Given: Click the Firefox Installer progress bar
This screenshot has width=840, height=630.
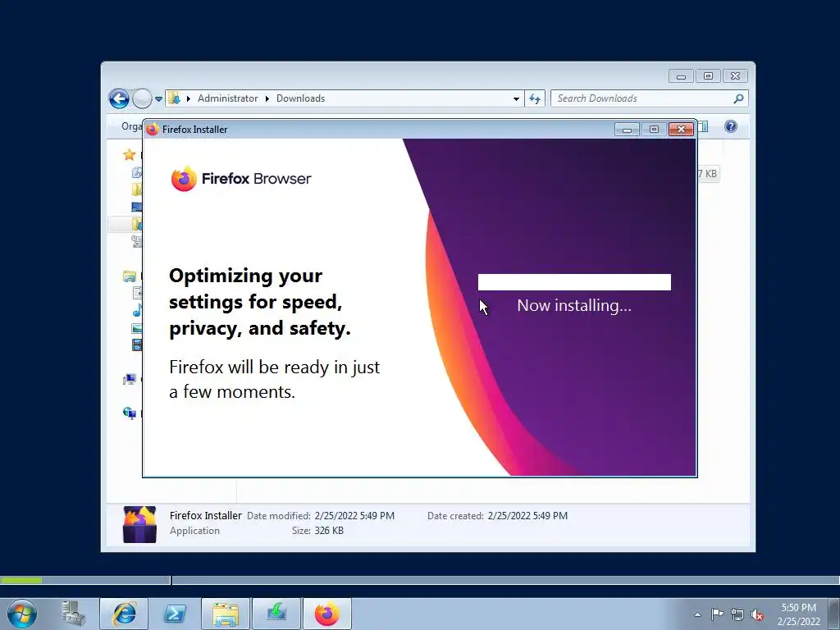Looking at the screenshot, I should [x=574, y=282].
